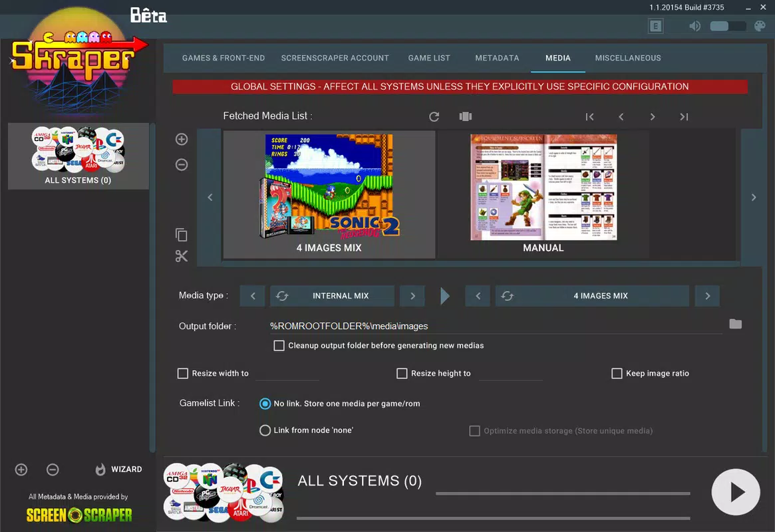Open the MISCELLANEOUS tab

pyautogui.click(x=628, y=58)
